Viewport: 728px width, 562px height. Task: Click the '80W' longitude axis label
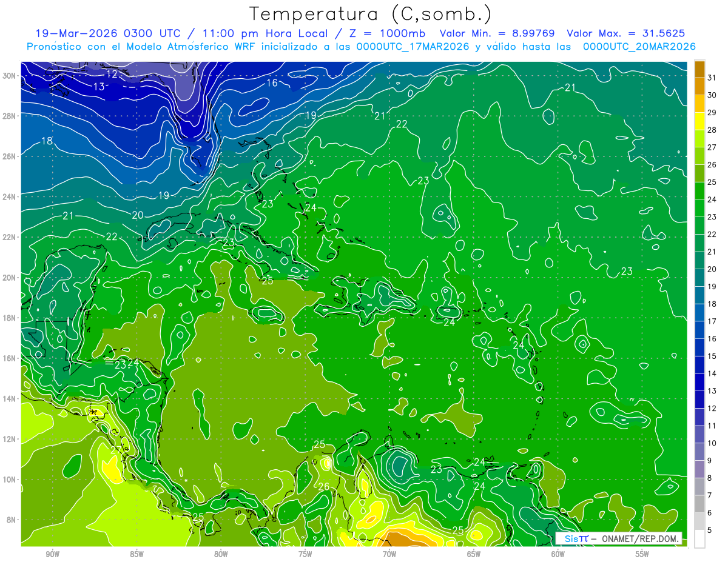pos(221,554)
